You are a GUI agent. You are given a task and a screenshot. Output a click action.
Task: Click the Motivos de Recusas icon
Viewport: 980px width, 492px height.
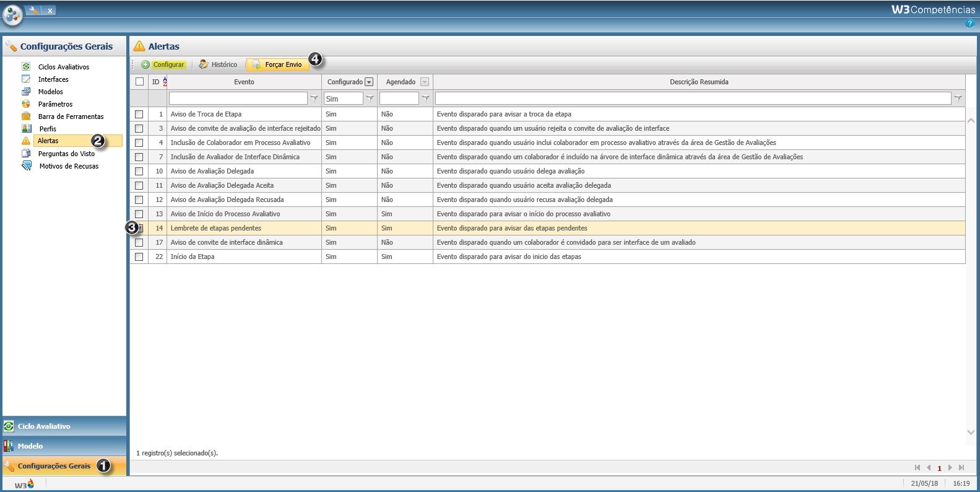(27, 165)
